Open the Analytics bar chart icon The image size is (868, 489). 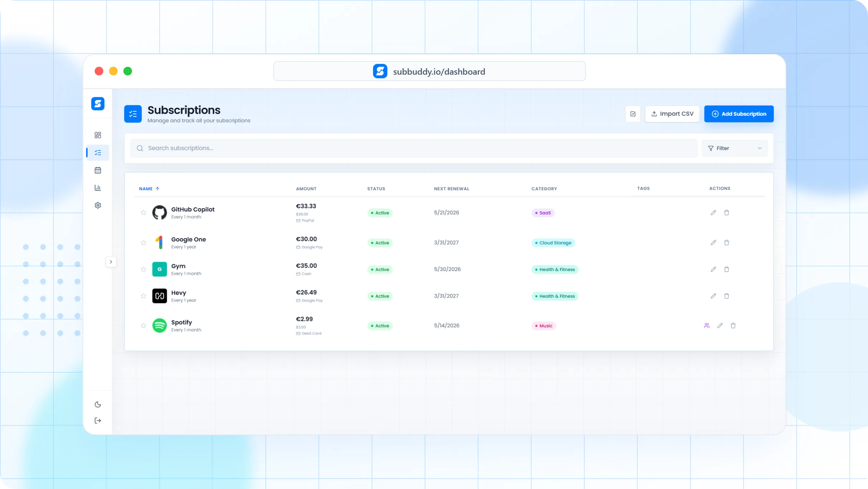click(x=98, y=188)
